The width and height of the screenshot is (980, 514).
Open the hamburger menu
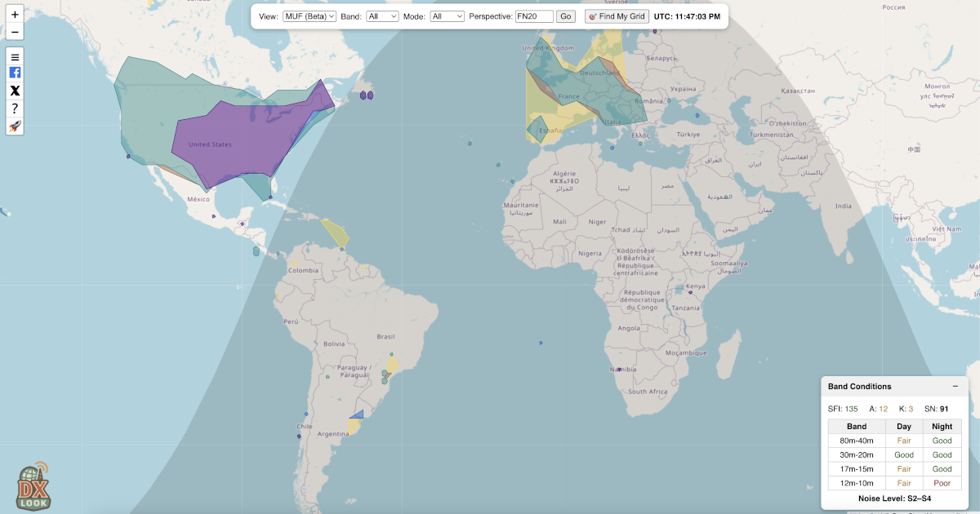pos(15,56)
